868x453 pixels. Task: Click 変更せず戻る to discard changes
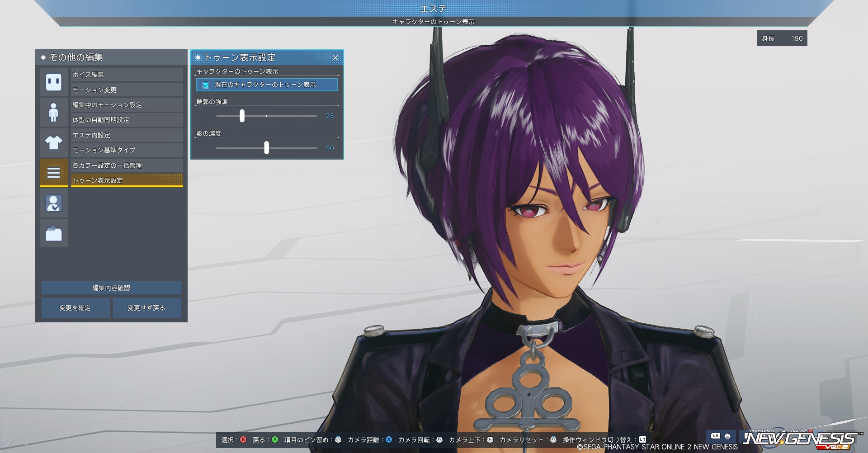click(x=147, y=308)
